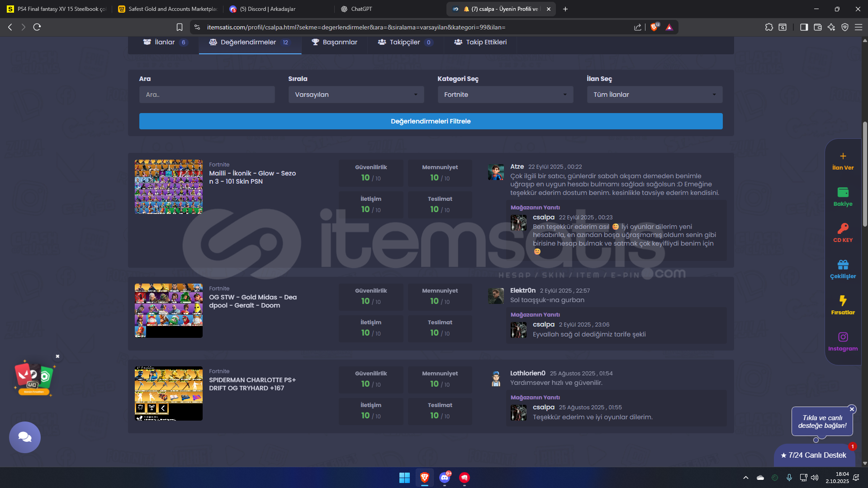Click the İlan Ver plus icon
The image size is (868, 488).
click(843, 156)
